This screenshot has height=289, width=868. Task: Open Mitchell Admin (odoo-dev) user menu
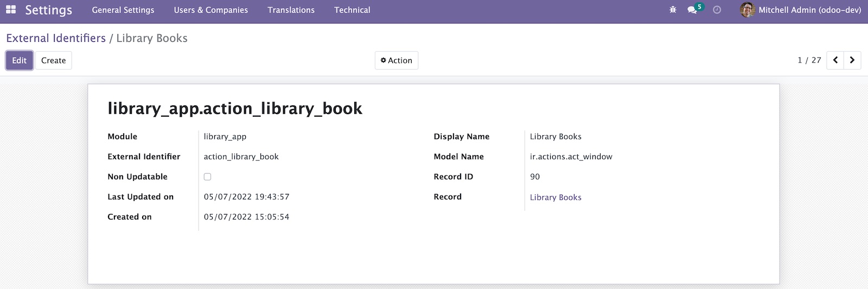tap(801, 10)
